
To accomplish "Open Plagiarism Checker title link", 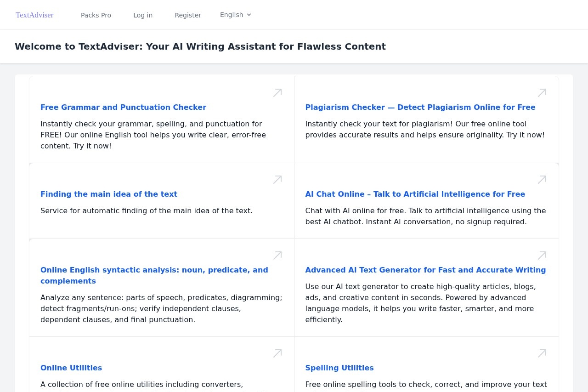I will pos(420,107).
